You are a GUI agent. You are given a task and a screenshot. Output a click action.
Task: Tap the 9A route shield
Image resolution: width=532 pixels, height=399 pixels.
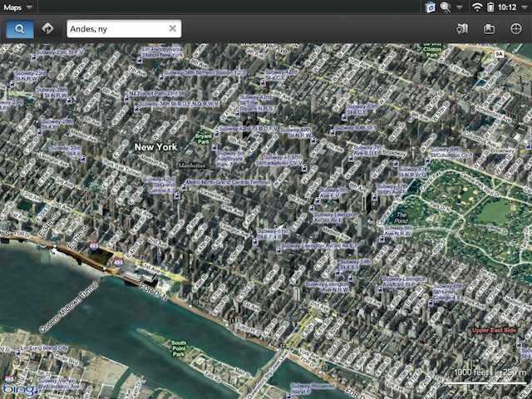(499, 54)
